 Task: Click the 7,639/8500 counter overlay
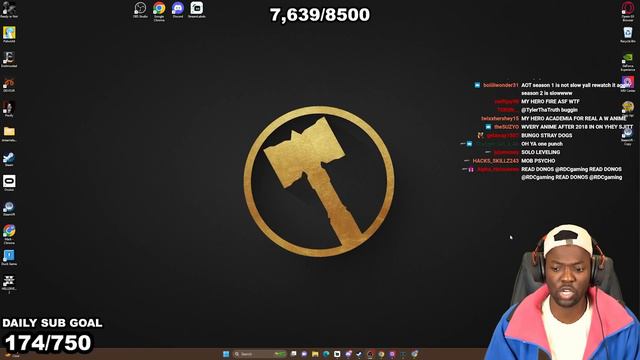pos(320,15)
